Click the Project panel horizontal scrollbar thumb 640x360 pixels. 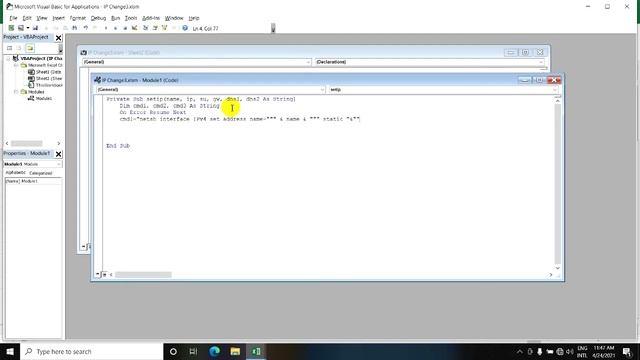click(27, 143)
